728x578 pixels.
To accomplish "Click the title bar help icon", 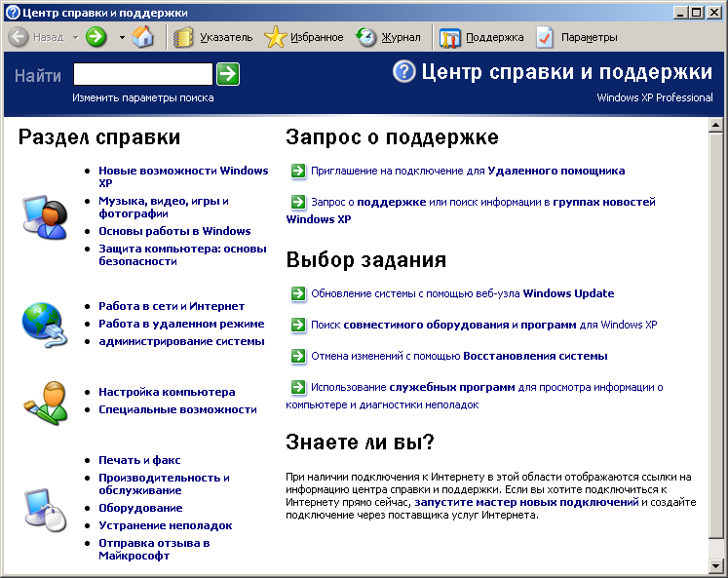I will click(13, 13).
